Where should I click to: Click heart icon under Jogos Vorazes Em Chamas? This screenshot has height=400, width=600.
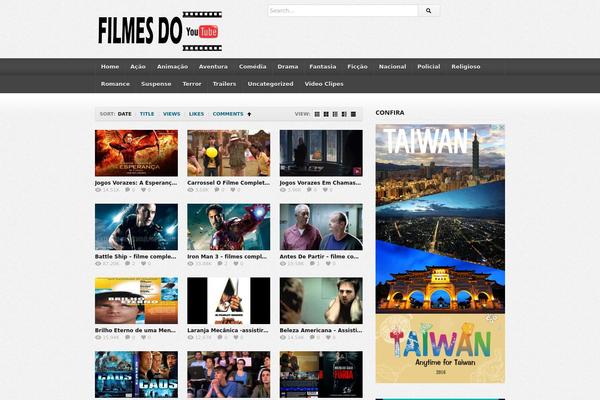pos(325,190)
